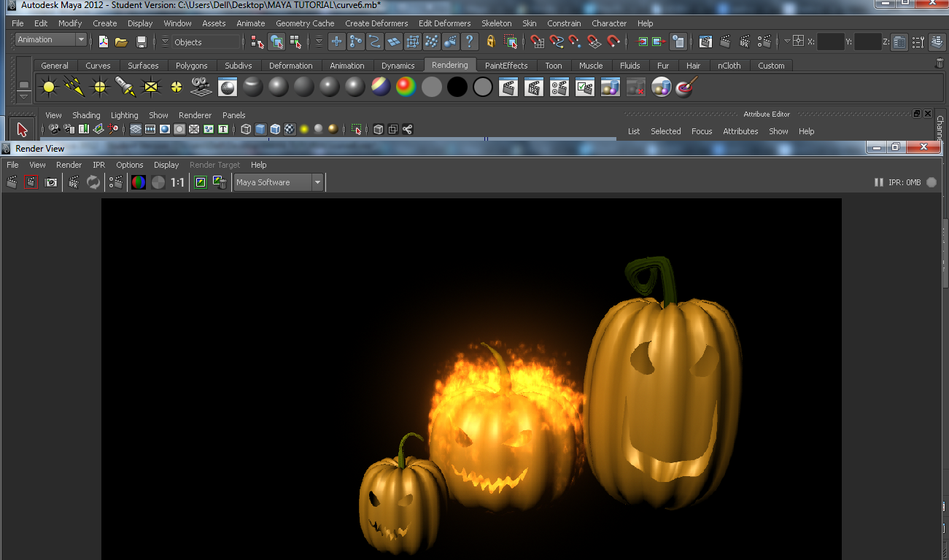Create Area Light from shelf
Viewport: 949px width, 560px height.
151,87
